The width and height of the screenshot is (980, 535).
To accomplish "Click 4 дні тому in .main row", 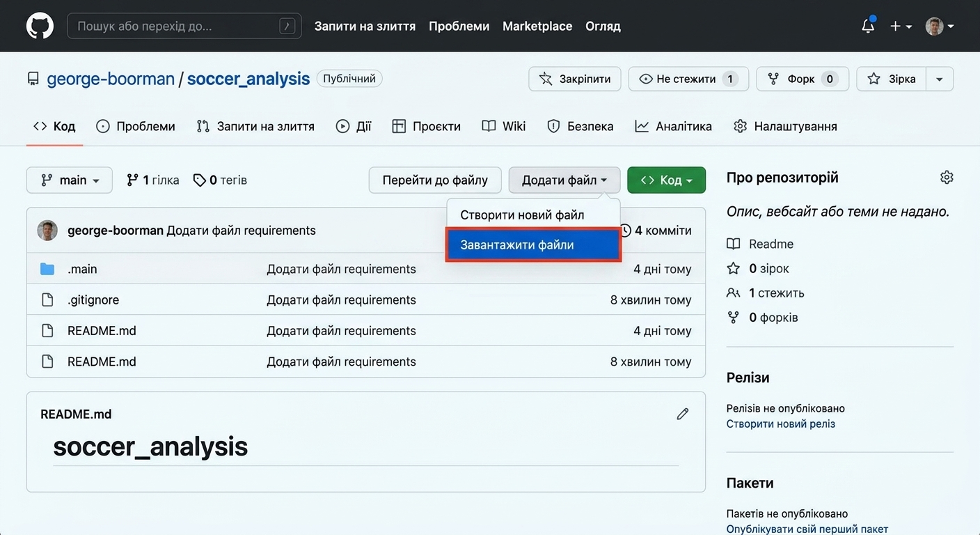I will coord(663,269).
